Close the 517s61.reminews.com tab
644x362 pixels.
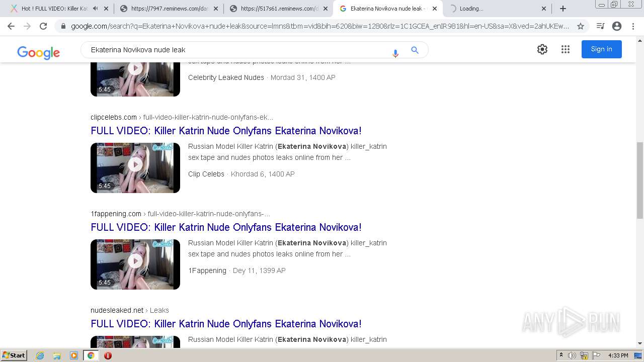325,9
